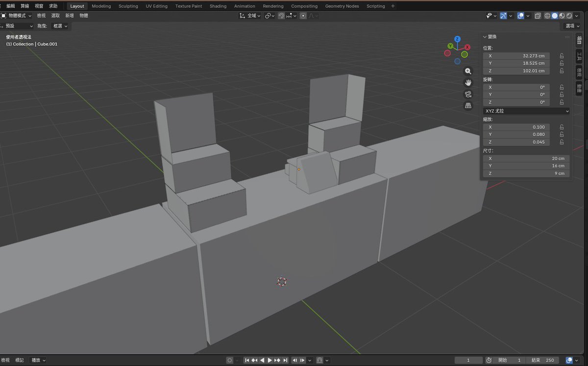The width and height of the screenshot is (588, 366).
Task: Open the 算繪 render menu
Action: pos(24,6)
